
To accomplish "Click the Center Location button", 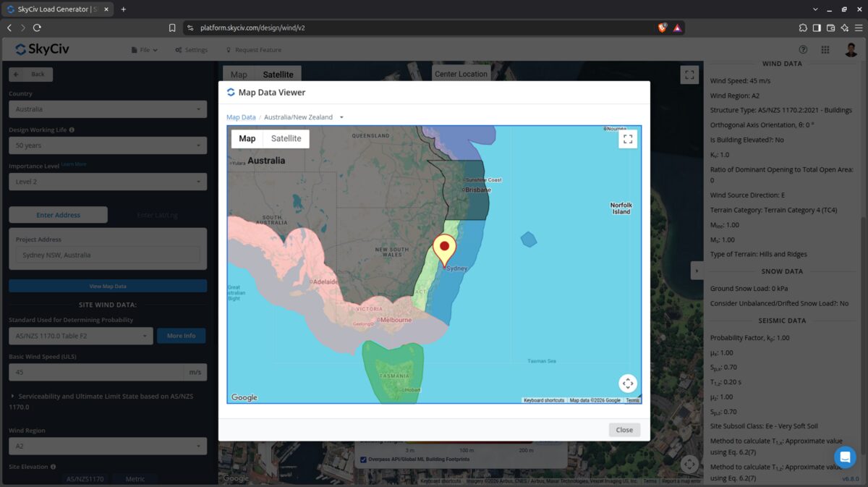I will 461,74.
